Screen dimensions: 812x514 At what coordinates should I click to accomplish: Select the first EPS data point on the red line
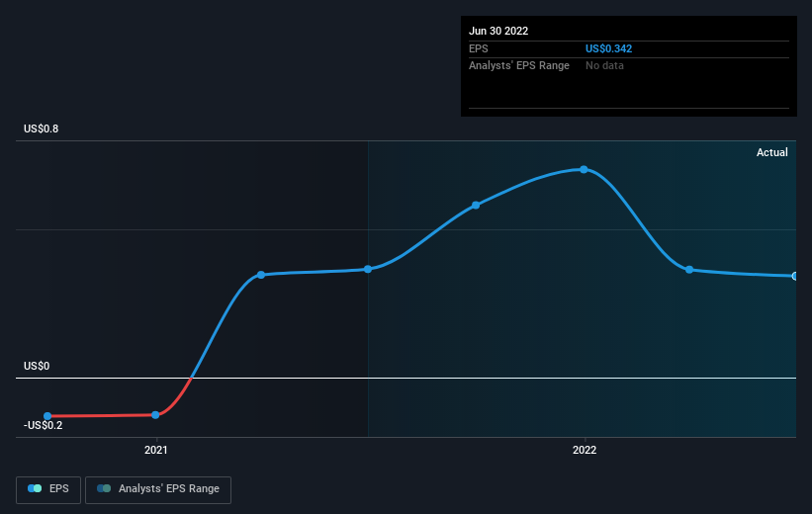click(x=47, y=416)
